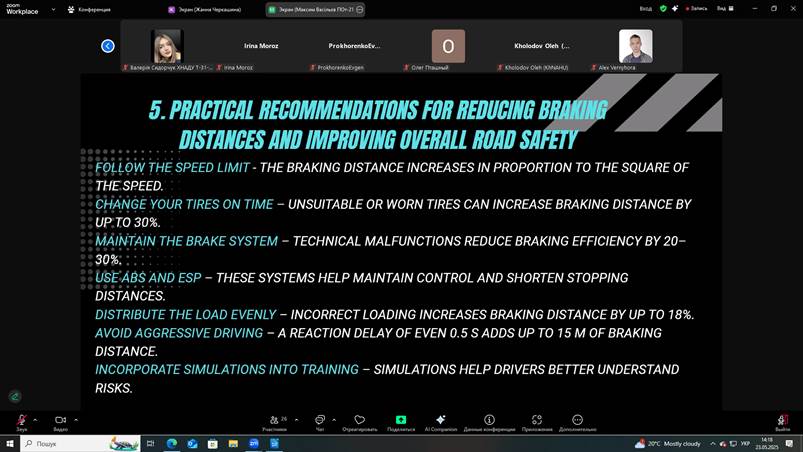Open AI Companion
The width and height of the screenshot is (803, 452).
point(441,421)
